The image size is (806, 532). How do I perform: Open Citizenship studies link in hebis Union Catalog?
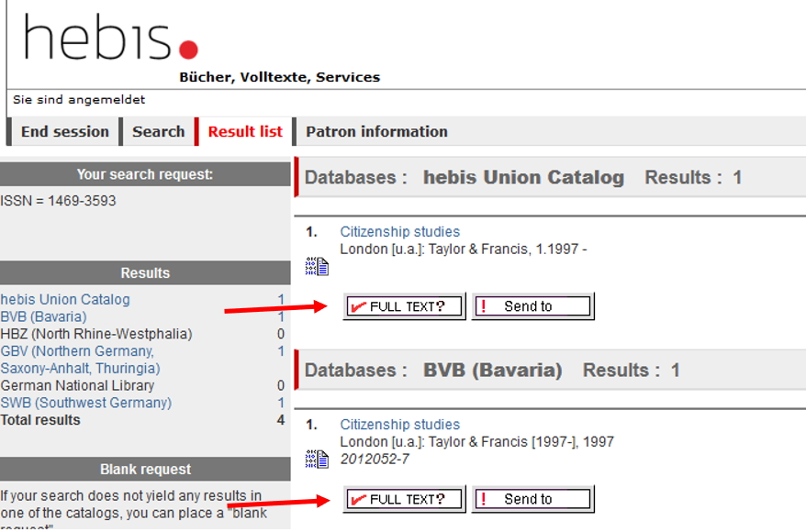pyautogui.click(x=400, y=231)
